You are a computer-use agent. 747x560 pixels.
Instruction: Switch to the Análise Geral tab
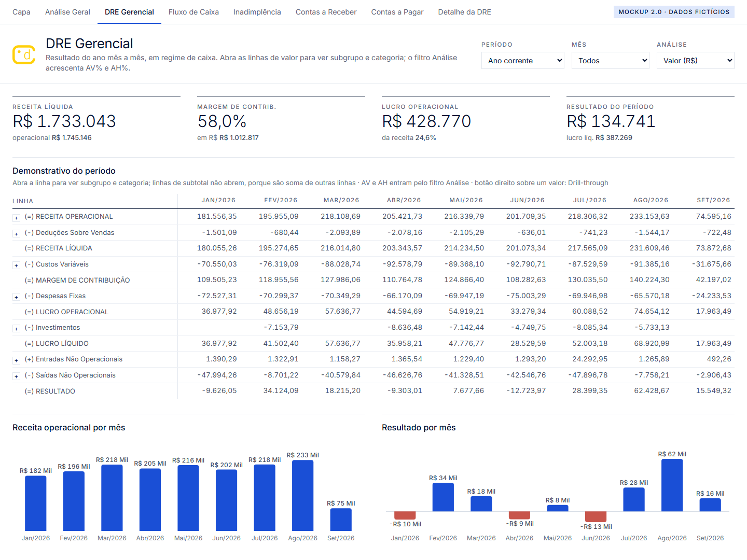(x=67, y=12)
